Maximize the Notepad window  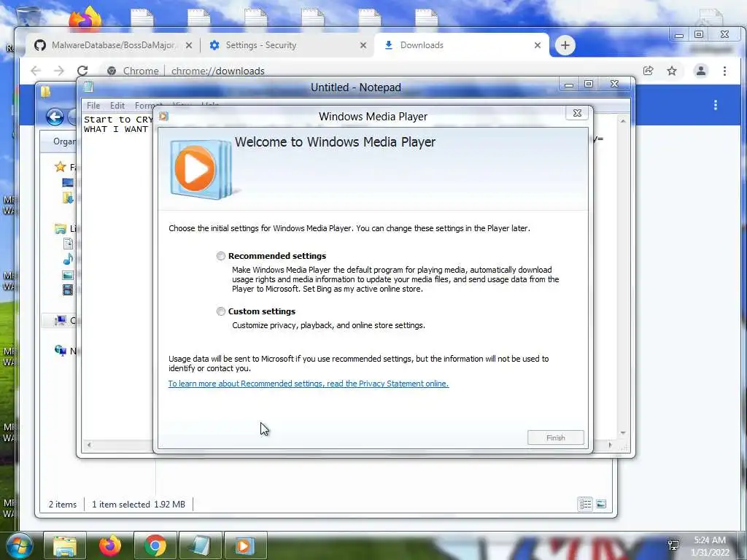[589, 85]
